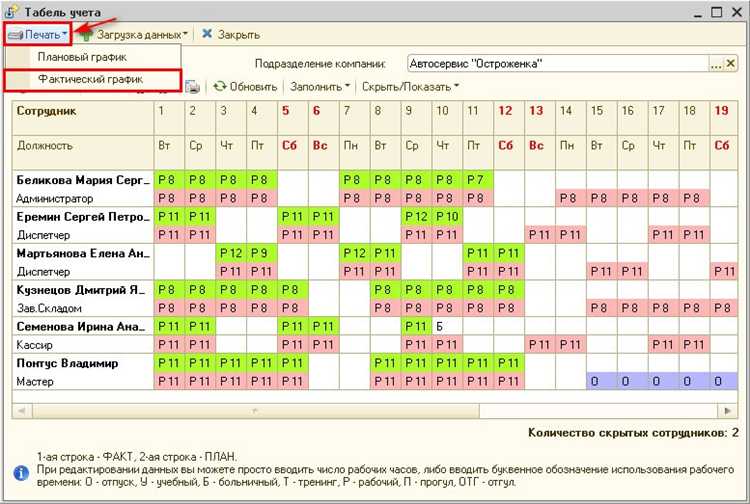Click the small icon left of Обновить
The height and width of the screenshot is (504, 750).
point(193,87)
